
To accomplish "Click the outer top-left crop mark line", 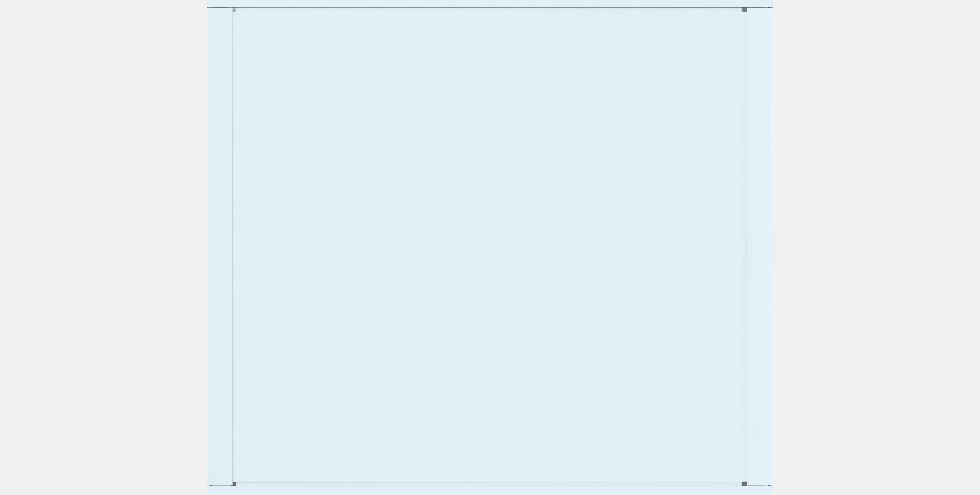I will (x=218, y=8).
